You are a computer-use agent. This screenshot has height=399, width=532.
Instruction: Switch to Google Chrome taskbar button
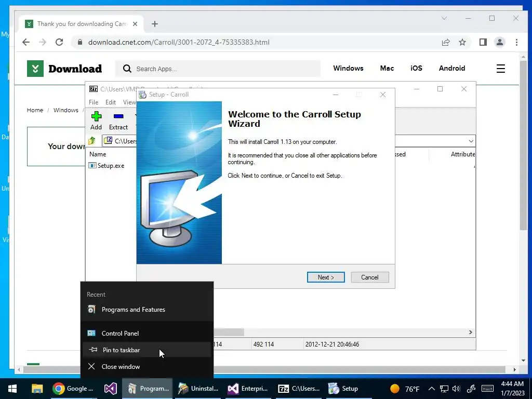tap(74, 389)
